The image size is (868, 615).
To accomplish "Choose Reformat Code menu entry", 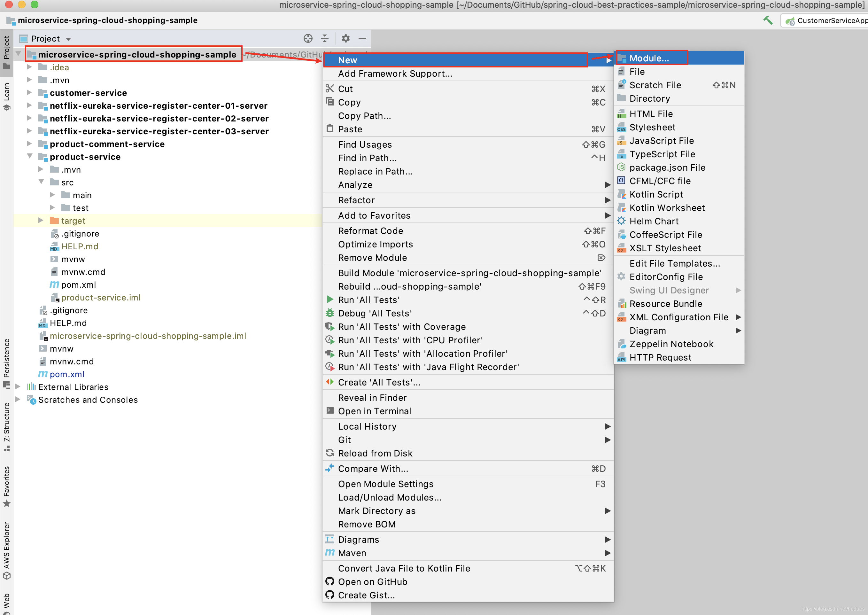I will [468, 231].
